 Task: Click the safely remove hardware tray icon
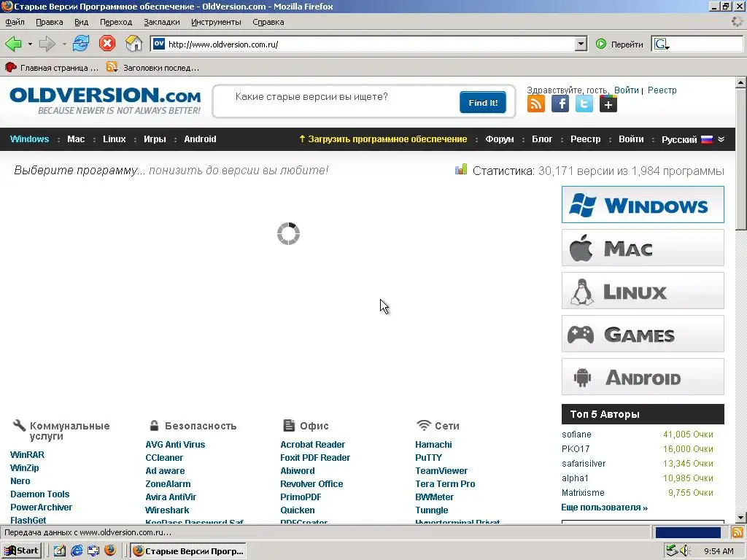[672, 551]
